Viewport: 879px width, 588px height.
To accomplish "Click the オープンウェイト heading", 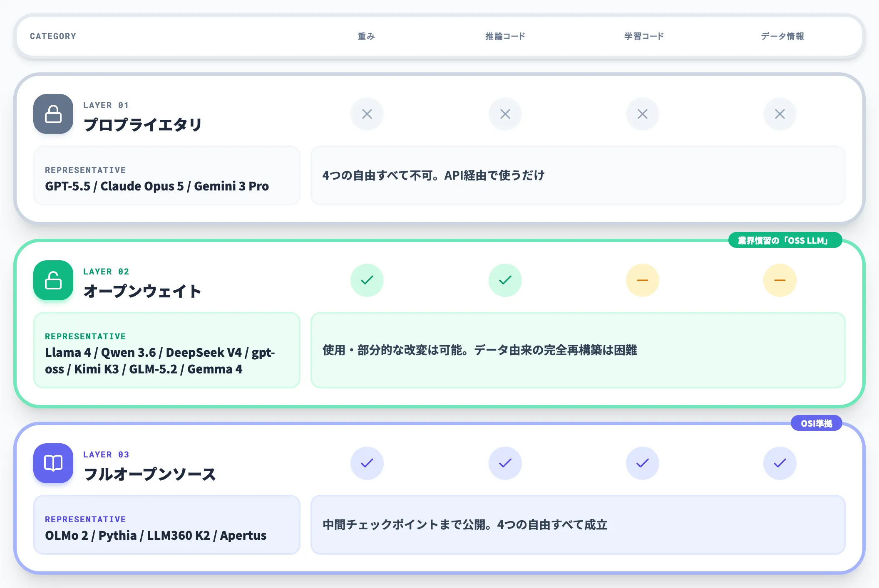I will click(143, 291).
